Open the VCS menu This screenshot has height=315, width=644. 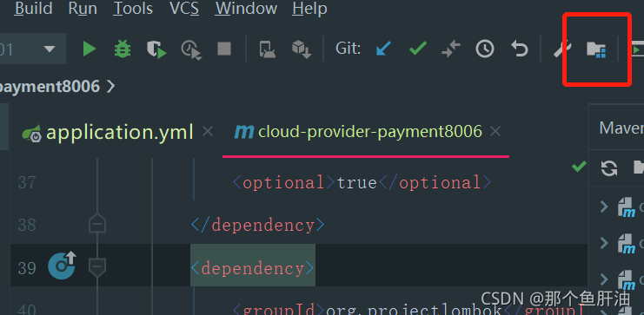pos(184,8)
